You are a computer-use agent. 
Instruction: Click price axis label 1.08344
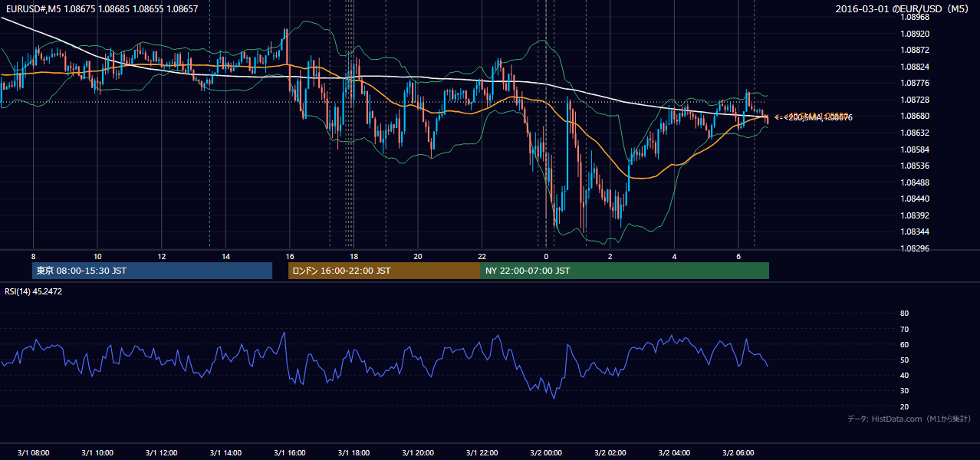click(915, 232)
